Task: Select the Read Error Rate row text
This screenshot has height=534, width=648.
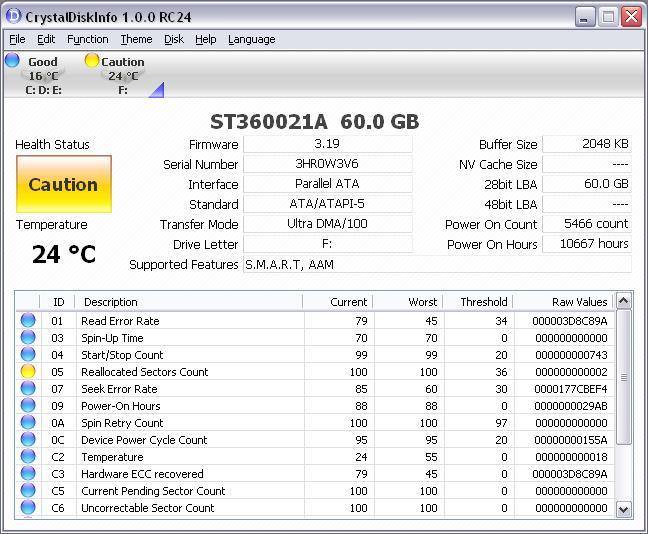Action: (120, 321)
